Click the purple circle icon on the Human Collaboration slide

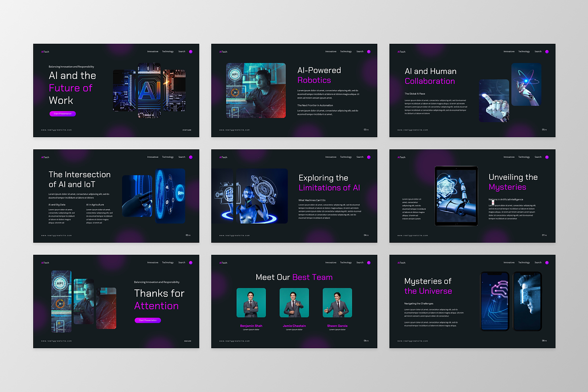pos(547,51)
